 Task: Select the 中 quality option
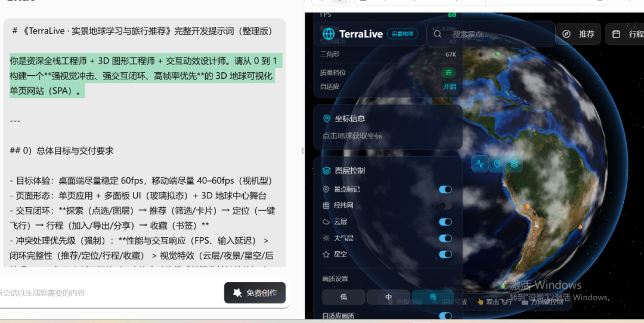pos(388,297)
